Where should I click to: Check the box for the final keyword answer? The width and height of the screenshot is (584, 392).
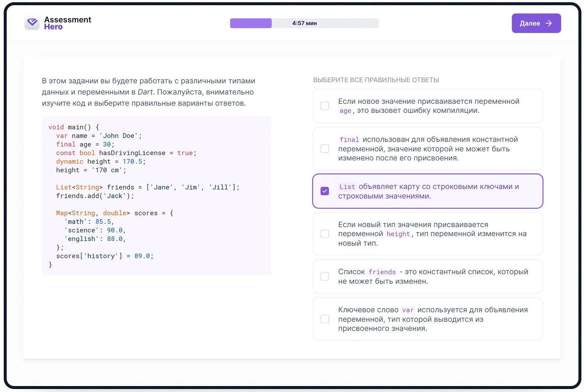(x=325, y=149)
